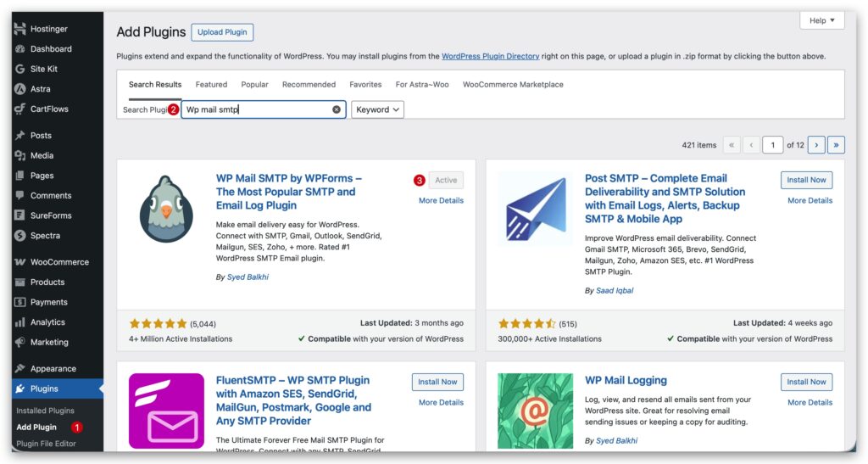Install Post SMTP plugin now
868x464 pixels.
pos(806,180)
